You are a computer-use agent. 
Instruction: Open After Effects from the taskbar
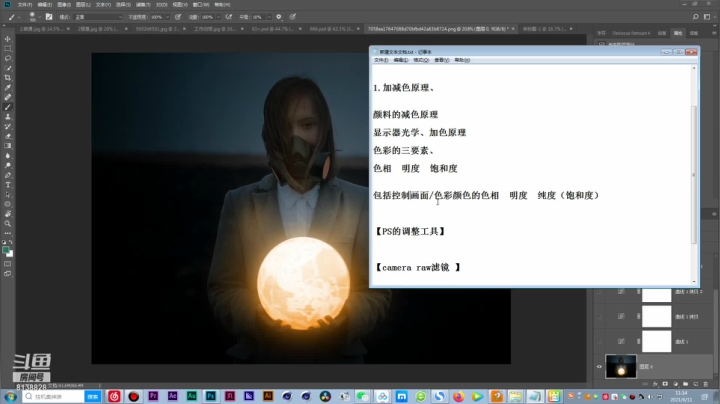tap(172, 396)
